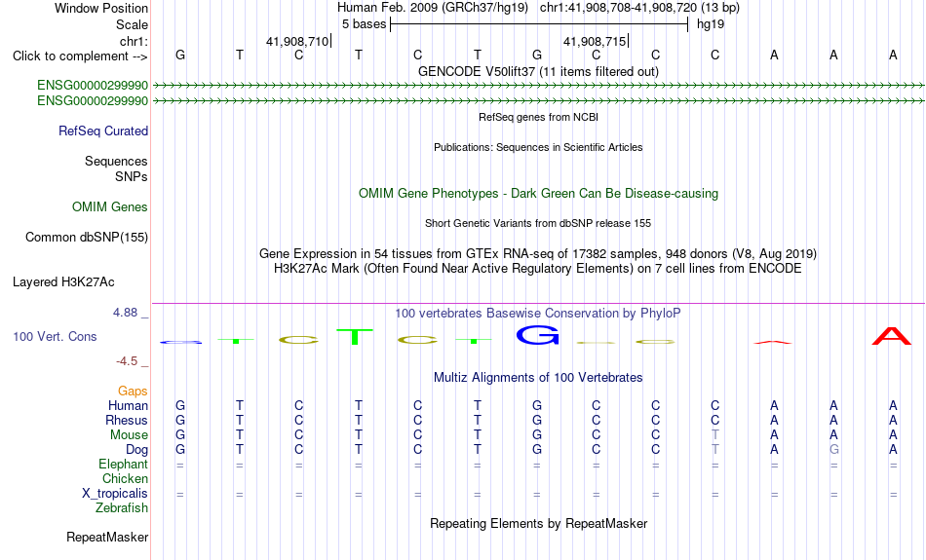Click the 4.88 PhyloP upper limit value
Screen dimensions: 926x560
click(x=125, y=313)
